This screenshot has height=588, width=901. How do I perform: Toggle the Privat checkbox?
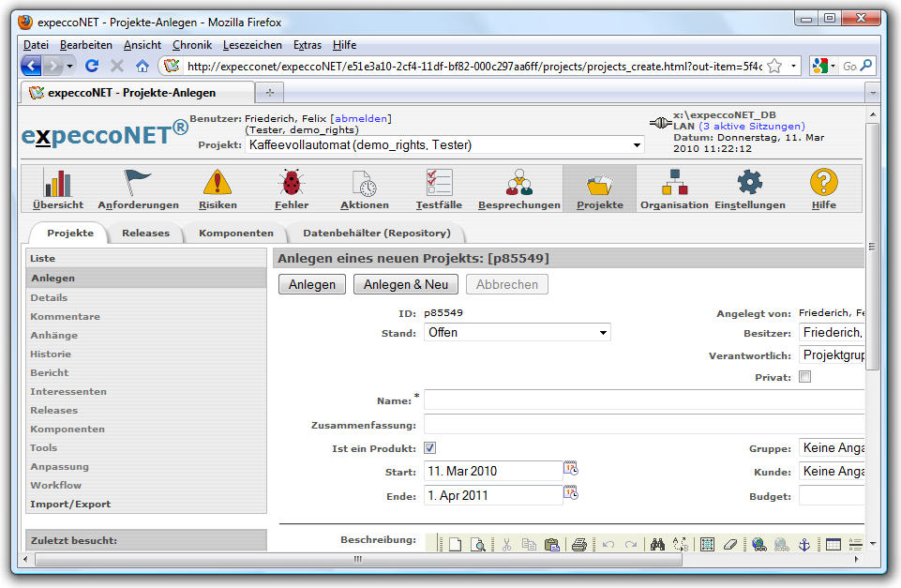pos(804,377)
